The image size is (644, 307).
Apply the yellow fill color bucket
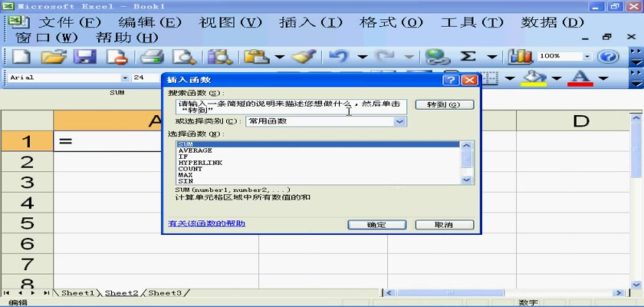[x=534, y=78]
